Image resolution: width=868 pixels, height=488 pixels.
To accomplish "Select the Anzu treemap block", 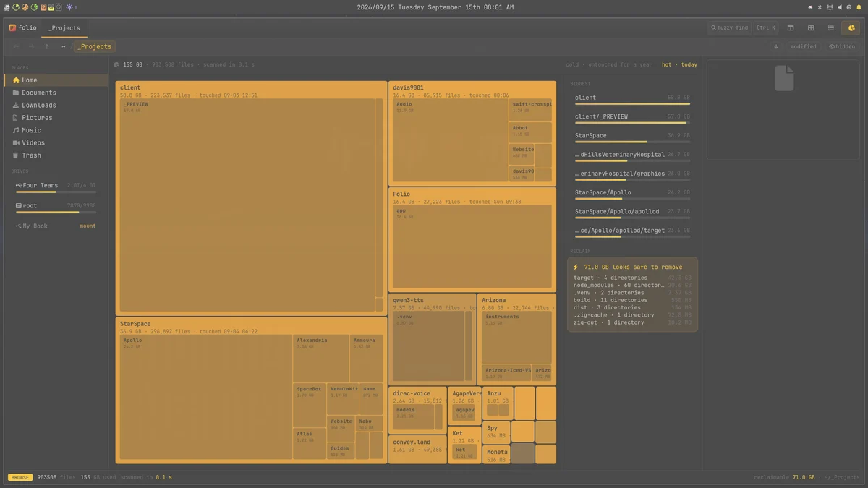I will (x=498, y=403).
